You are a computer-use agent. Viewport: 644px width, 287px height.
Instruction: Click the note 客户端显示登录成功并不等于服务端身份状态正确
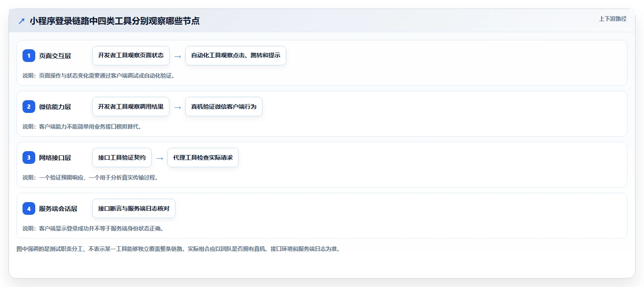[x=93, y=228]
